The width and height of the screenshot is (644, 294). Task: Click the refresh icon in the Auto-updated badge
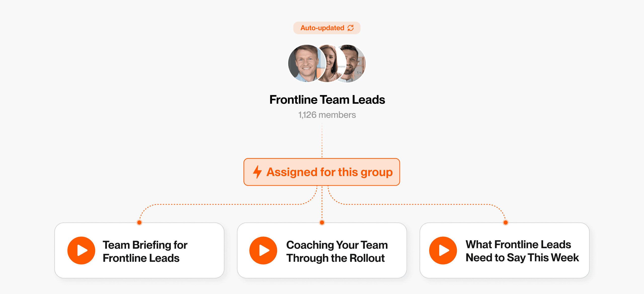pyautogui.click(x=351, y=28)
